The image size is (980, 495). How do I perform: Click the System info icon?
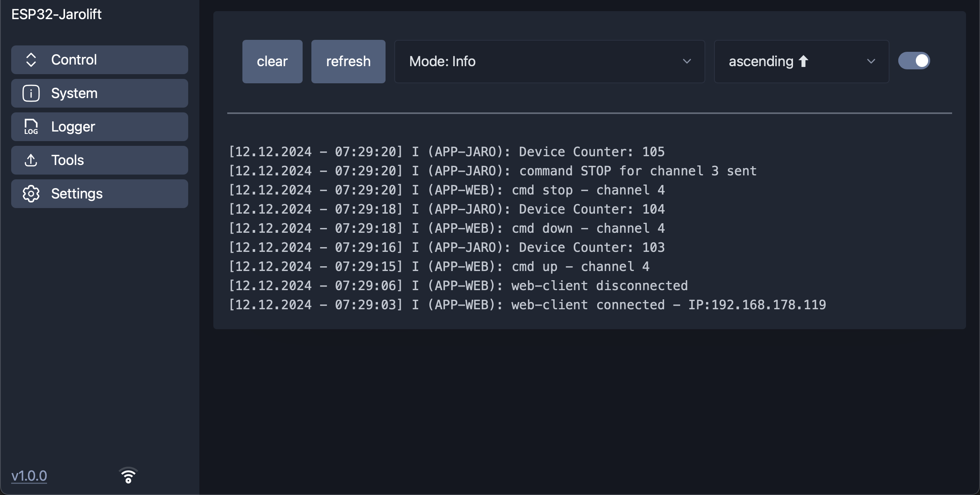point(31,93)
